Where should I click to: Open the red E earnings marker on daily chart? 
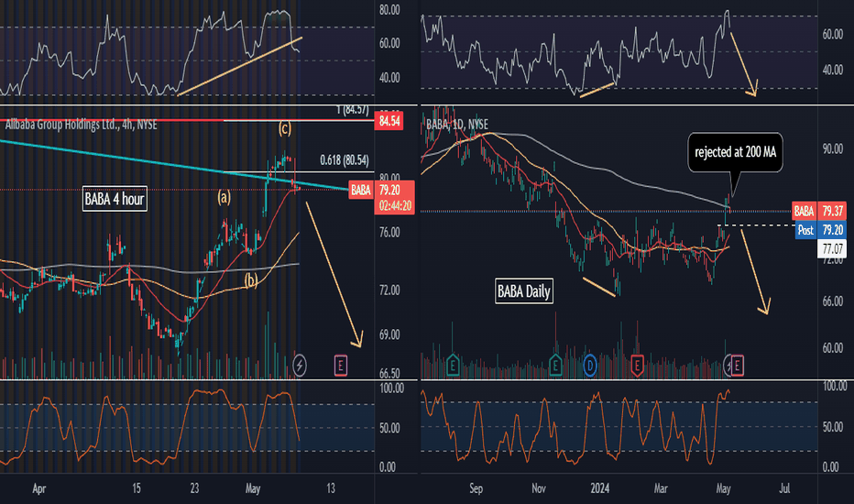pos(637,365)
